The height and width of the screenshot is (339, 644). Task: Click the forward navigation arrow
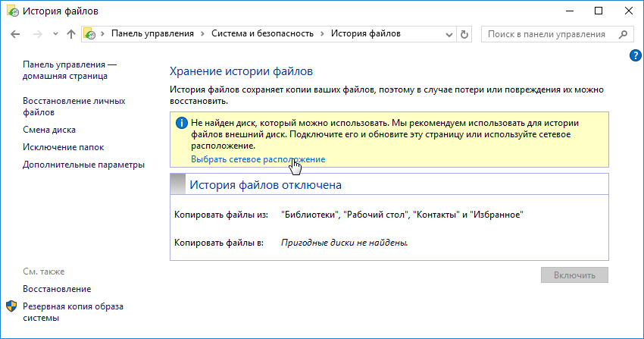(36, 34)
